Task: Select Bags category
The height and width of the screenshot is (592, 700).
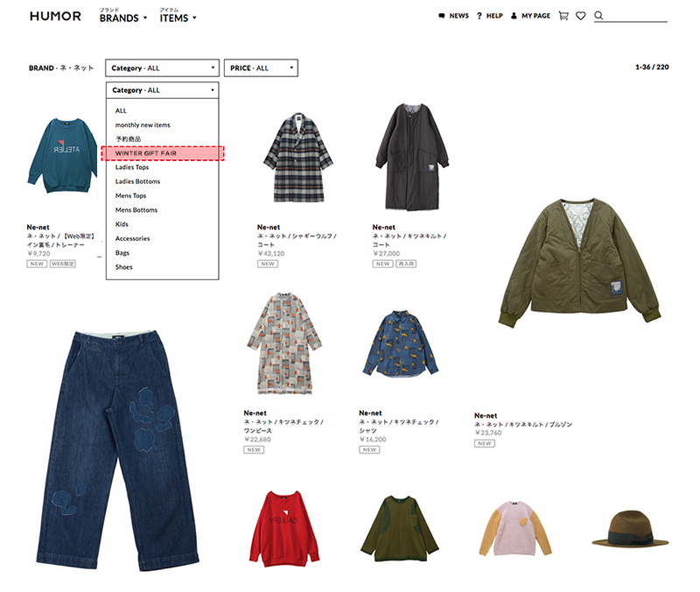Action: [x=122, y=253]
